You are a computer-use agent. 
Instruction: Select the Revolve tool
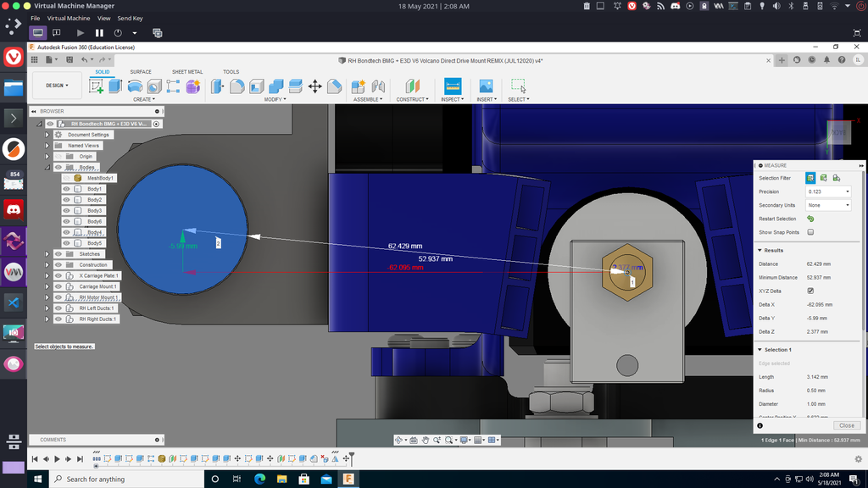tap(135, 86)
